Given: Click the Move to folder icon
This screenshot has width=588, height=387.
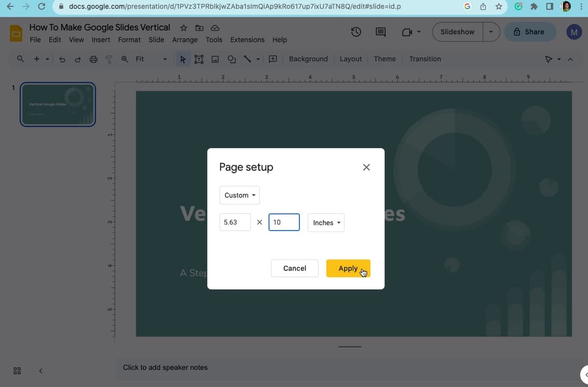Looking at the screenshot, I should tap(199, 28).
